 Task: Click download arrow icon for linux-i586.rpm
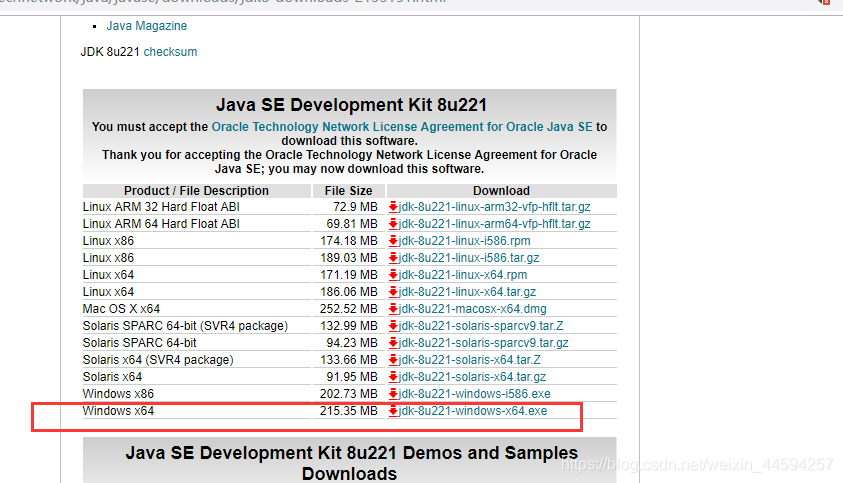(393, 241)
